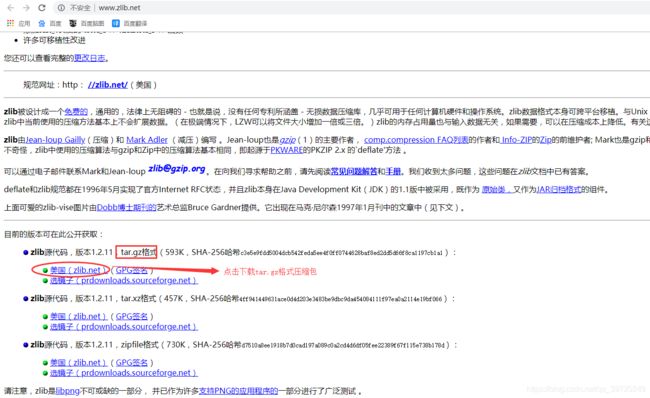The width and height of the screenshot is (650, 398).
Task: Open the 更改日志 changelog link
Action: click(x=90, y=58)
